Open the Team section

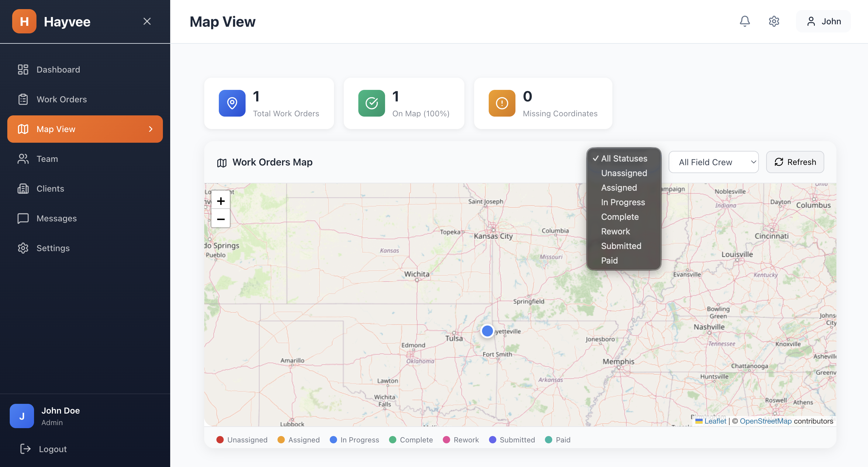pos(47,159)
